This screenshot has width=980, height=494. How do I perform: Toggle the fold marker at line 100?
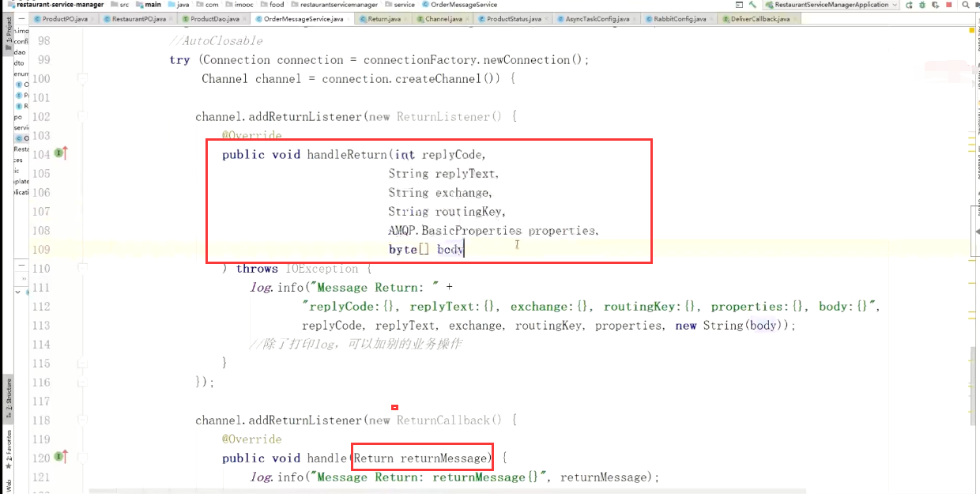81,78
